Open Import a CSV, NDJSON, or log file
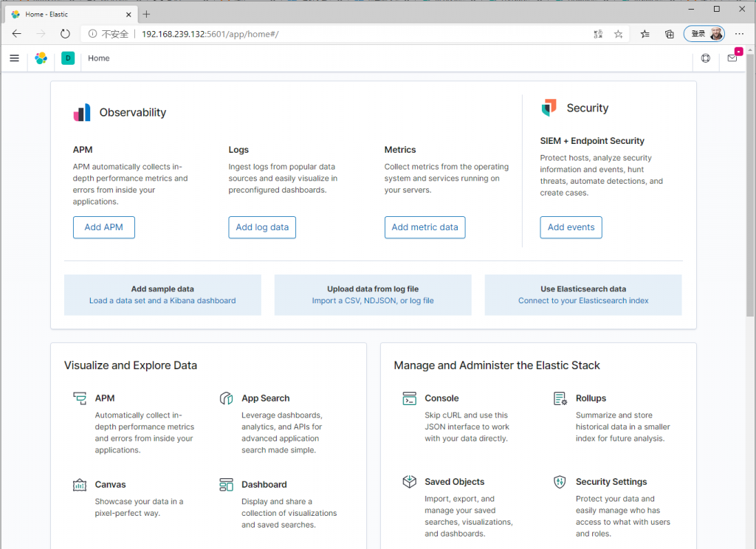756x549 pixels. (373, 301)
